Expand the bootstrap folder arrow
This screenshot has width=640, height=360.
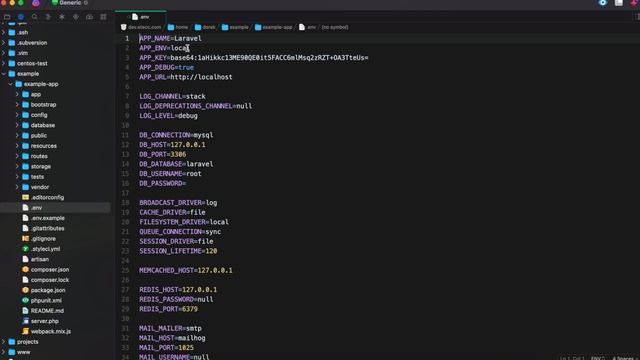coord(17,104)
